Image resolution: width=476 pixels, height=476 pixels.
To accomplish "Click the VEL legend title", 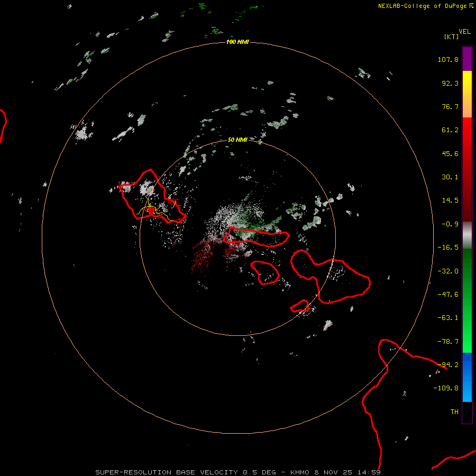I will (464, 32).
